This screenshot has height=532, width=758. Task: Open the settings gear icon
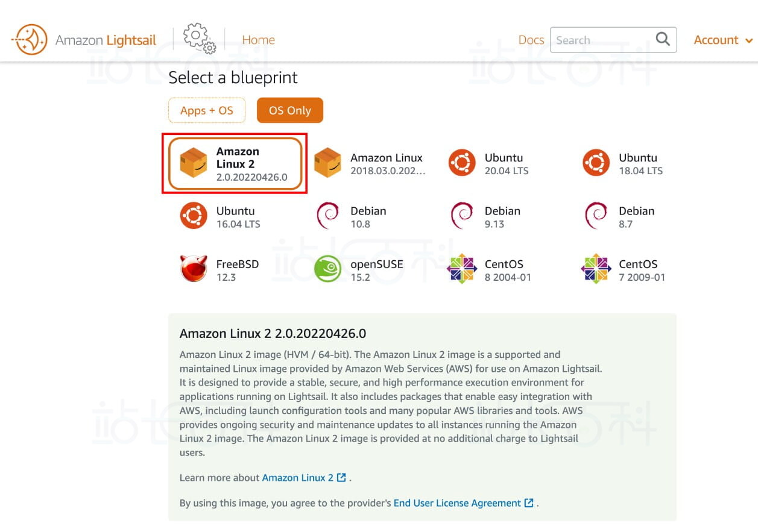click(x=199, y=39)
